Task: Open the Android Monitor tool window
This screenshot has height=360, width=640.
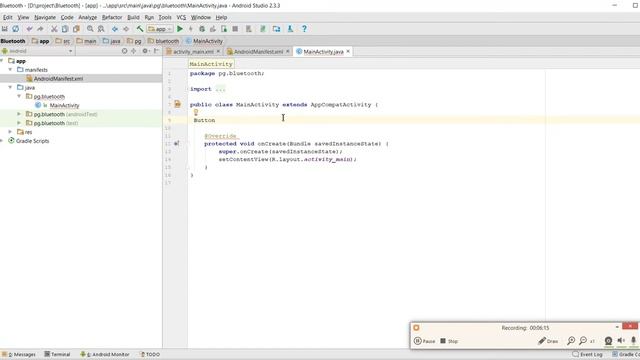Action: coord(105,354)
